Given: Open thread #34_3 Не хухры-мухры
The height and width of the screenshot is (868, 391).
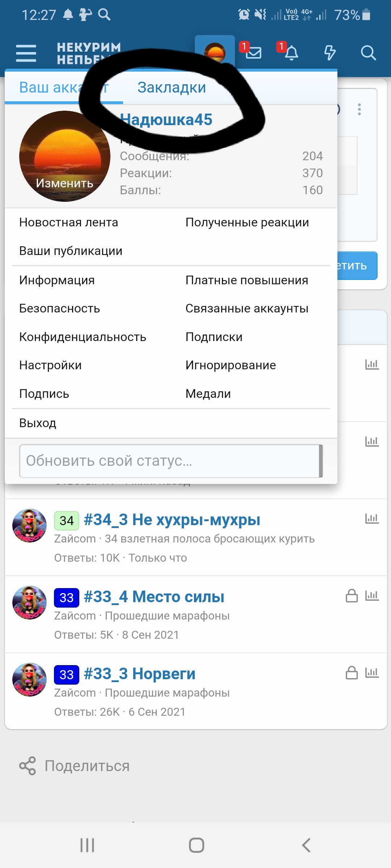Looking at the screenshot, I should pyautogui.click(x=172, y=520).
